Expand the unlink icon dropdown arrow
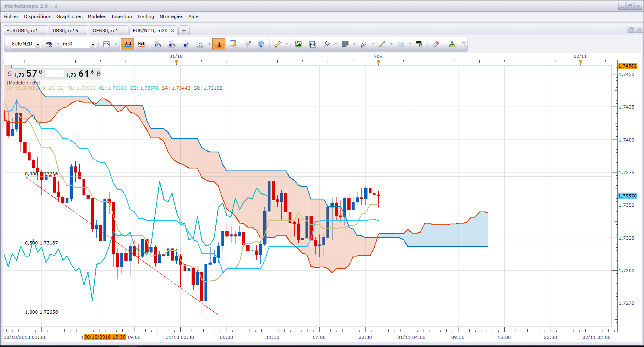This screenshot has width=644, height=347. click(x=58, y=44)
